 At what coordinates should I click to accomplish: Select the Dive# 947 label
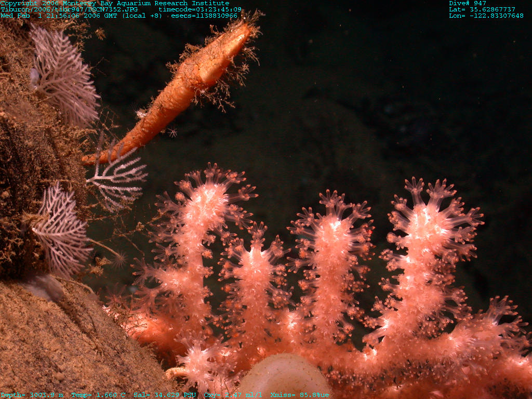[x=468, y=3]
